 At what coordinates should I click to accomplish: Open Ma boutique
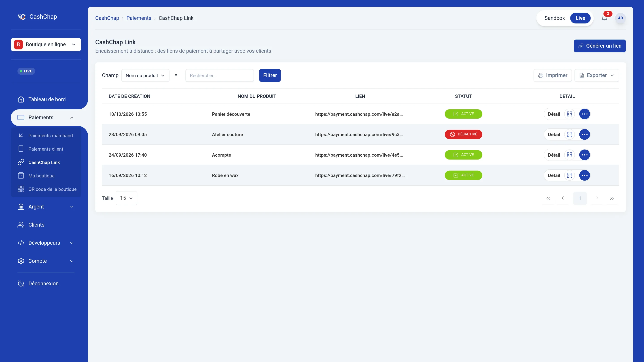36,176
